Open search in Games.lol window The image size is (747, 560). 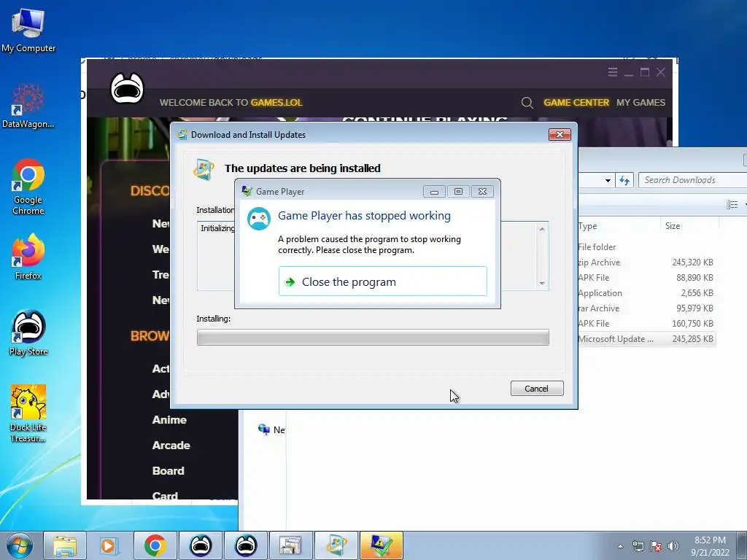click(x=527, y=102)
